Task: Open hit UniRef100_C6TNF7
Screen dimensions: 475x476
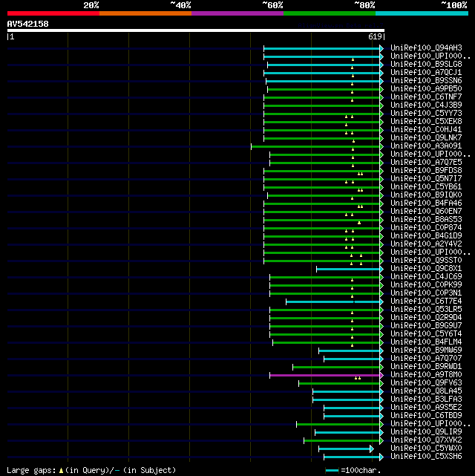Action: pyautogui.click(x=426, y=97)
